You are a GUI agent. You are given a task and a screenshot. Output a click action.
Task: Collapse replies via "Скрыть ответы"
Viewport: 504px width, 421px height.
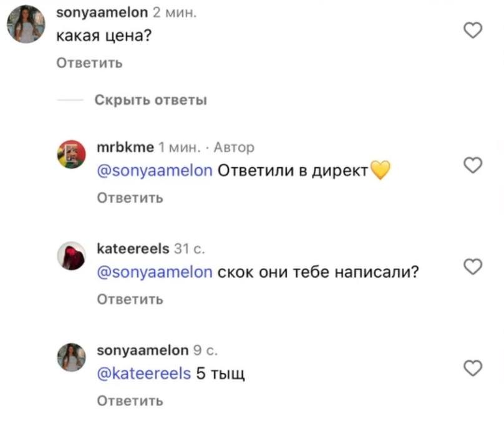coord(152,99)
